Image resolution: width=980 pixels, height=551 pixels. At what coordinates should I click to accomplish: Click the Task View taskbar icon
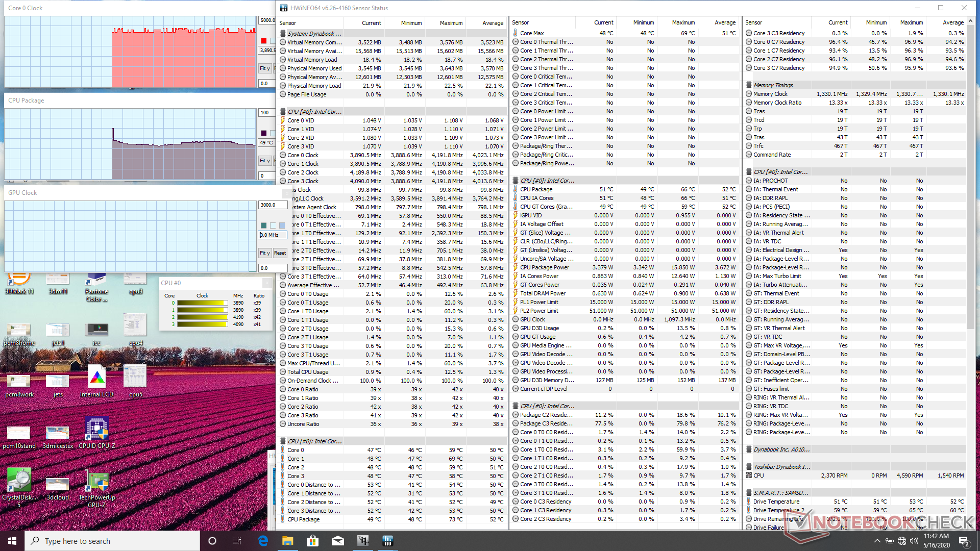pos(237,541)
